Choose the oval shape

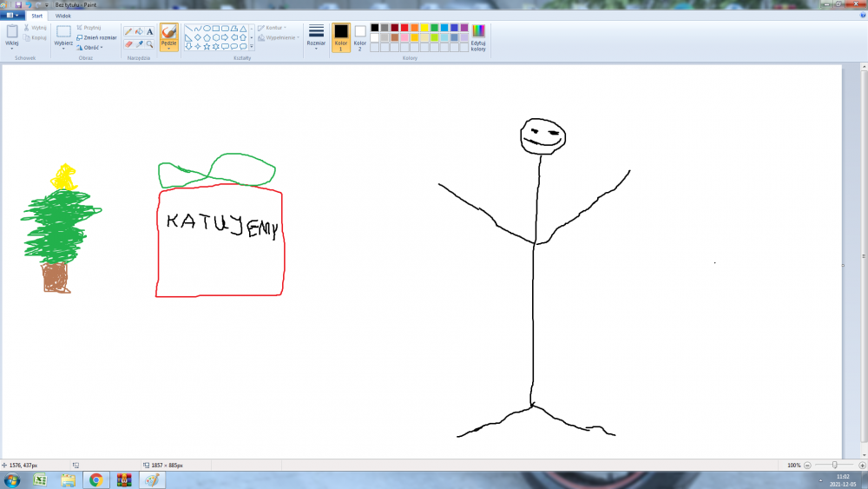207,29
